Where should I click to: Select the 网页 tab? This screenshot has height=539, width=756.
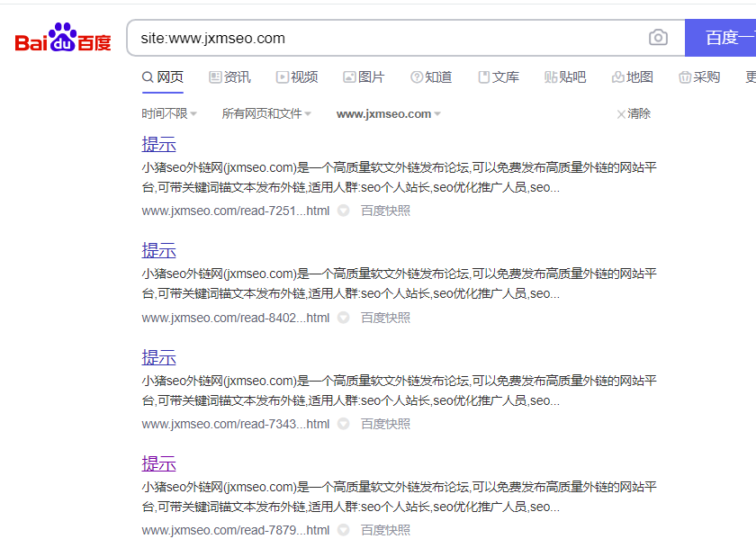click(x=163, y=77)
